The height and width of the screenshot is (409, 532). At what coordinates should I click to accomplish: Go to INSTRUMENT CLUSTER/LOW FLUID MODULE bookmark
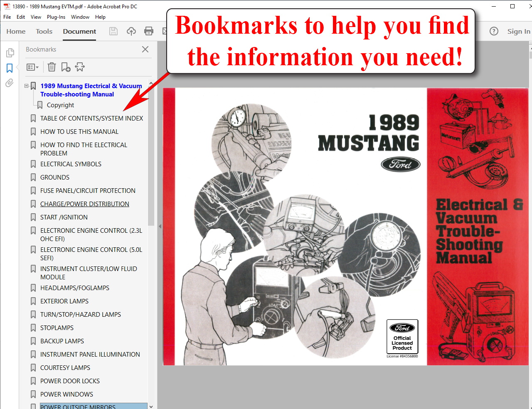[89, 273]
